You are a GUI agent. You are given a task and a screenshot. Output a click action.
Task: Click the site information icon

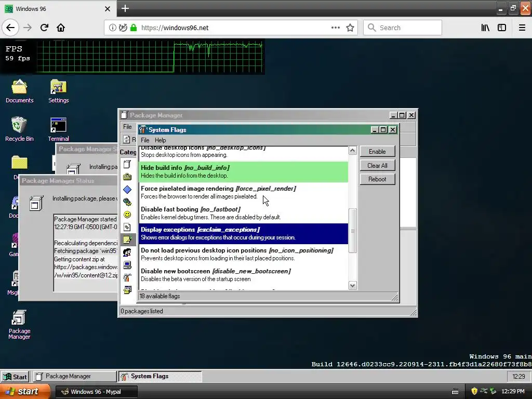click(x=112, y=28)
